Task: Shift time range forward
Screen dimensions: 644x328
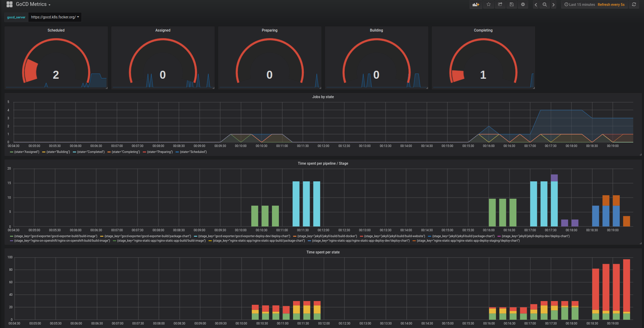Action: [553, 5]
